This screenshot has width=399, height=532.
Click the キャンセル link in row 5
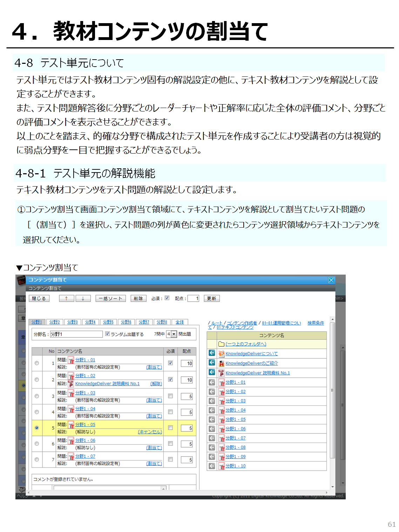pos(150,432)
